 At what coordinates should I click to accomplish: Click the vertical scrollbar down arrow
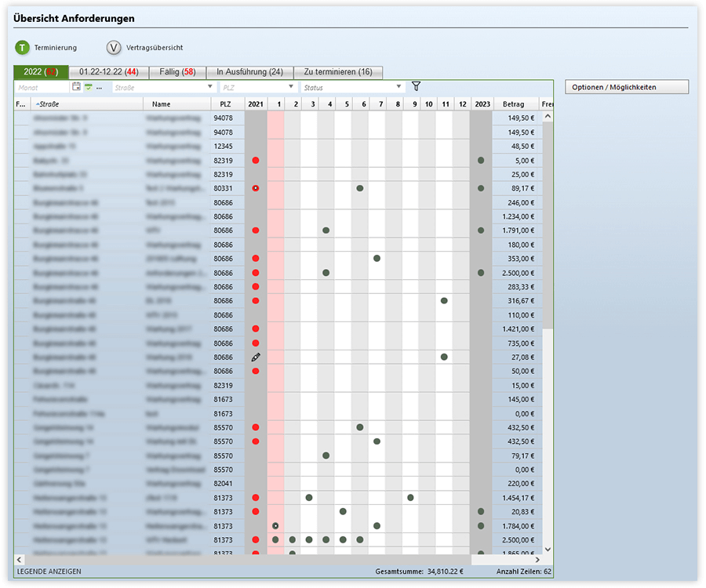[x=547, y=550]
